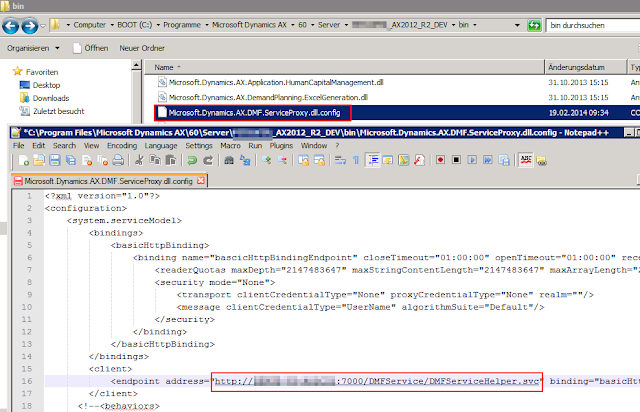Open the Settings menu

click(x=199, y=146)
